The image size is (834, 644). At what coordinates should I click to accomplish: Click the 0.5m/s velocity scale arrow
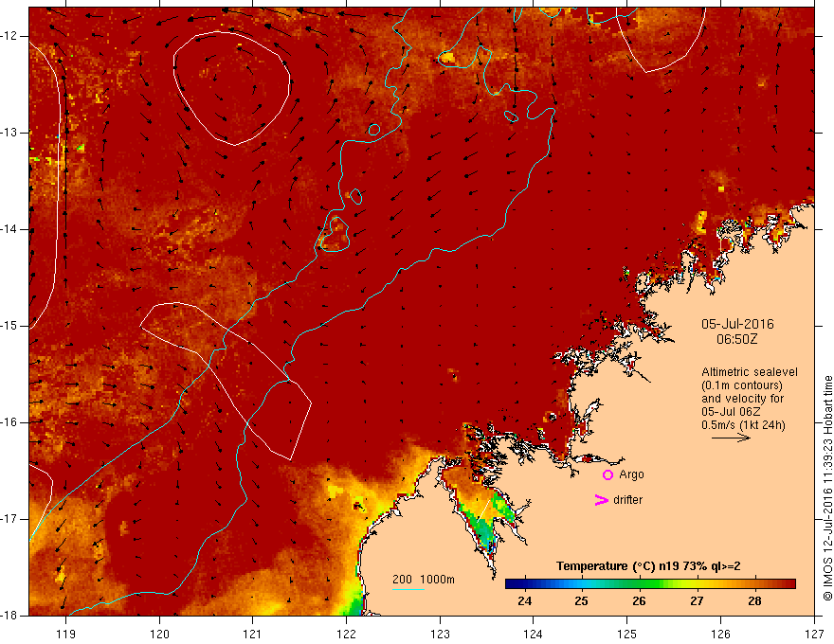click(731, 438)
